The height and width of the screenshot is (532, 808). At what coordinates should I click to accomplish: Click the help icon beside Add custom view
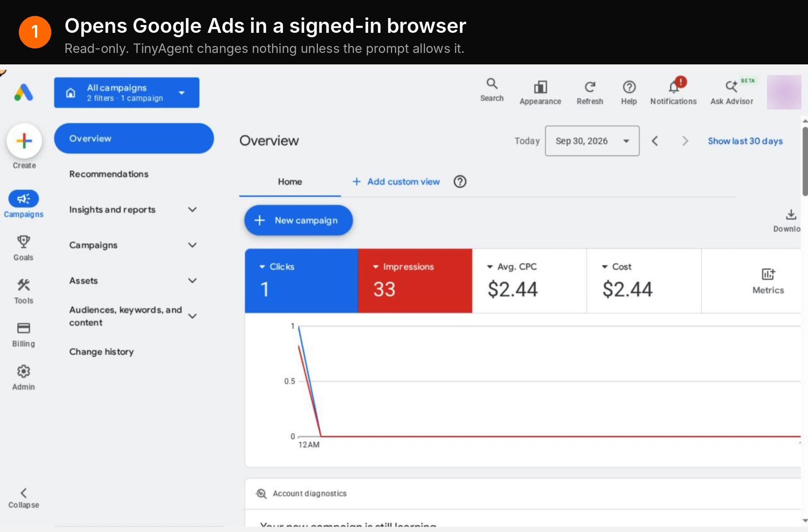pyautogui.click(x=460, y=181)
